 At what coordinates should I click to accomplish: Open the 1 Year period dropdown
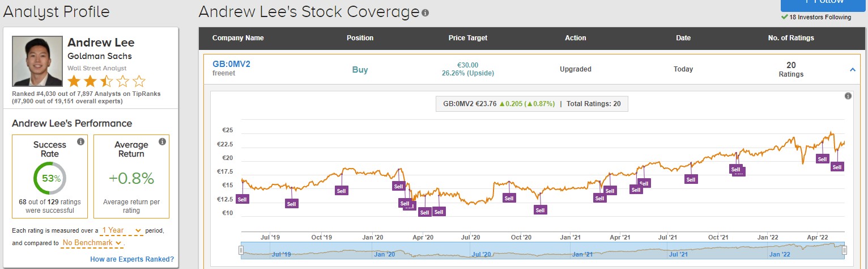point(122,231)
